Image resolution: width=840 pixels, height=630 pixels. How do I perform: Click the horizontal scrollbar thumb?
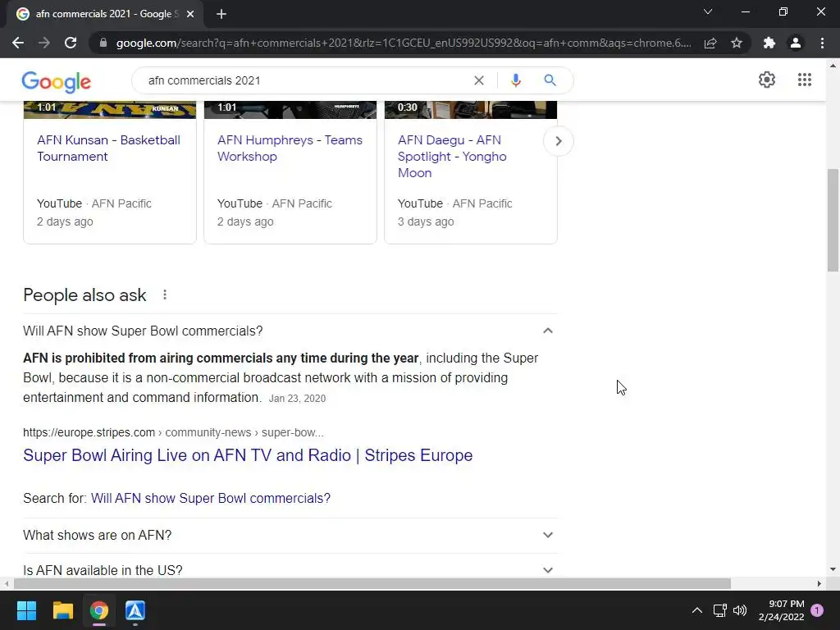pos(372,583)
